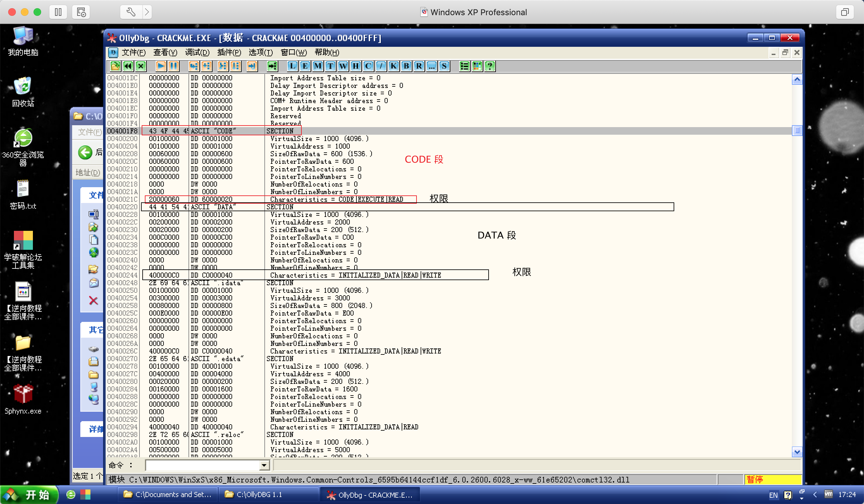Screen dimensions: 864x504
Task: Open the Appearance color options icon
Action: point(477,66)
